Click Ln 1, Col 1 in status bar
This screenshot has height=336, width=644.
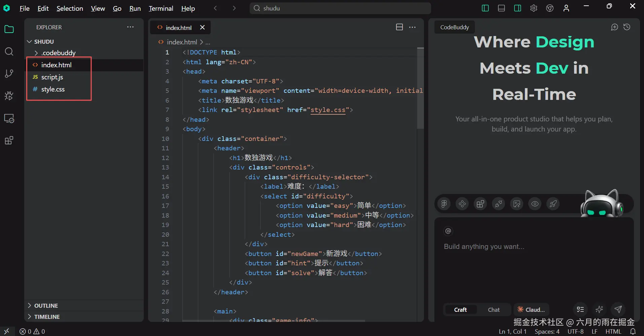[512, 332]
